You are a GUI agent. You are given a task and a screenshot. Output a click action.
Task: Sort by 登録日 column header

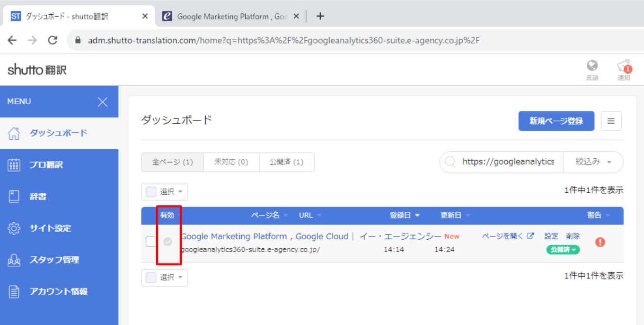coord(405,215)
